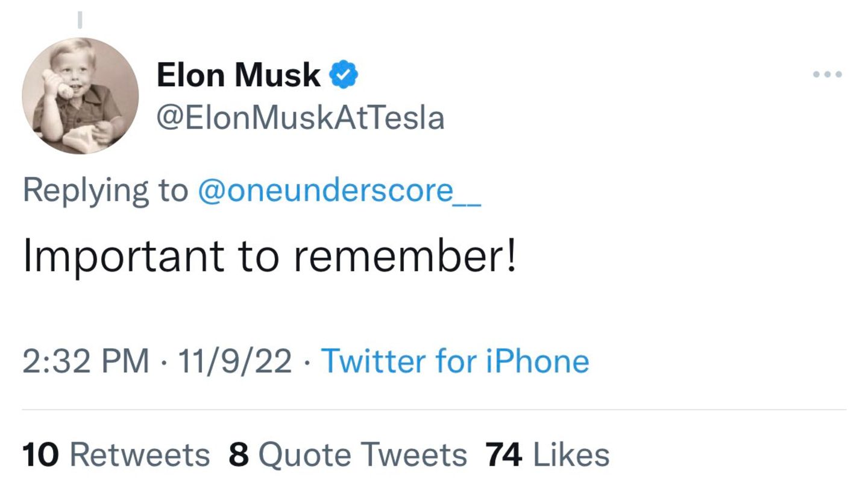Visit the @oneunderscore__ profile link

[x=339, y=191]
